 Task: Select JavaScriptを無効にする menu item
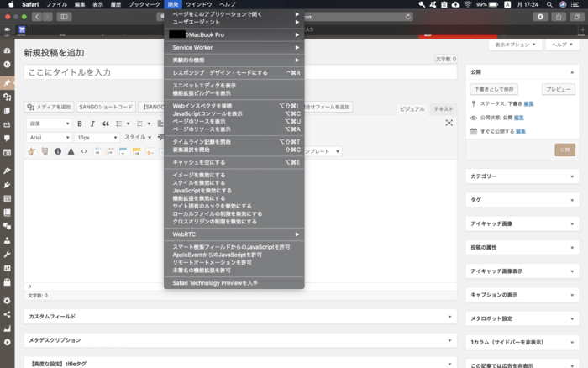(x=234, y=191)
